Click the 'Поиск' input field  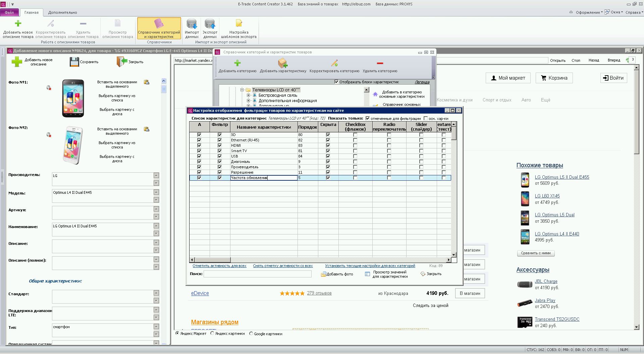click(x=258, y=274)
